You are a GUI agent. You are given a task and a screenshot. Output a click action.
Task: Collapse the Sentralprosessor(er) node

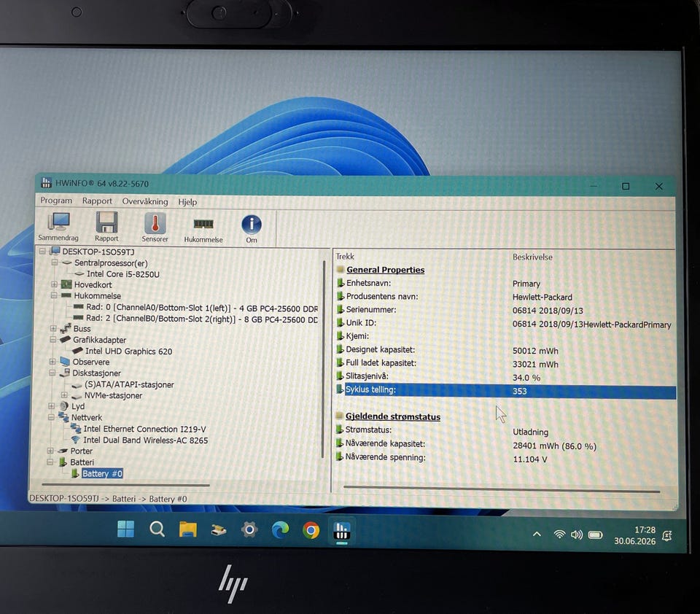(55, 263)
